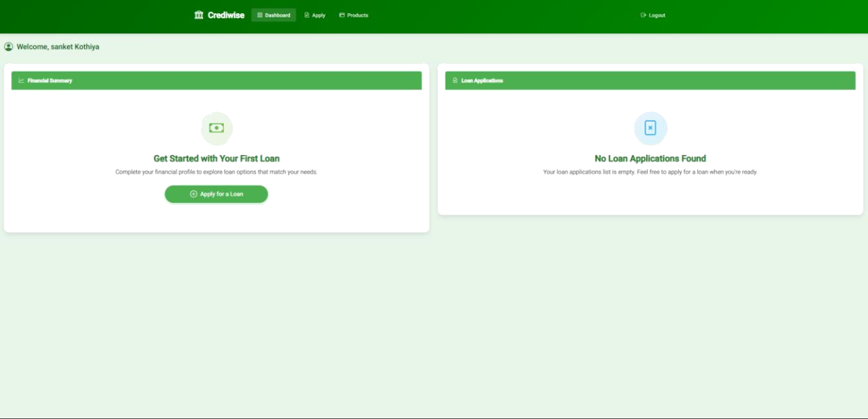Log out using the Logout link
The width and height of the screenshot is (868, 419).
coord(652,15)
